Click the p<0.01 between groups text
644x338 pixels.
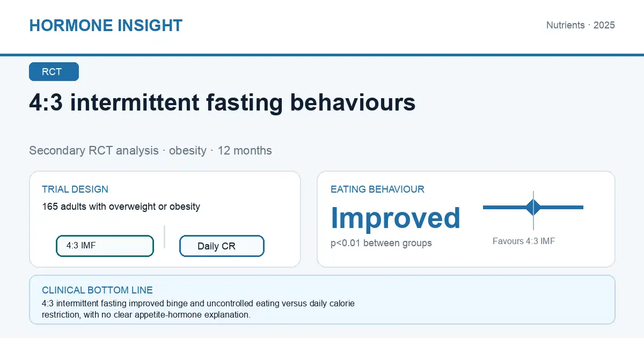coord(381,243)
